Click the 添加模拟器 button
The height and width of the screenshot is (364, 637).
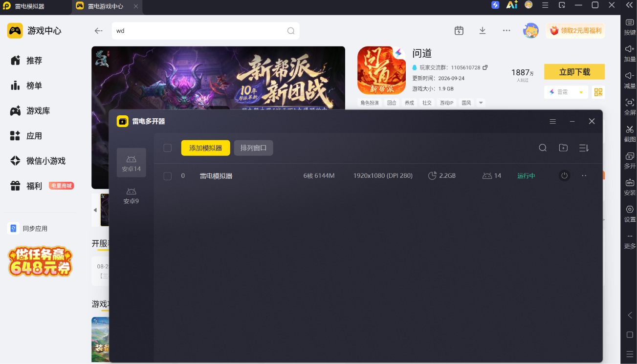pyautogui.click(x=205, y=148)
